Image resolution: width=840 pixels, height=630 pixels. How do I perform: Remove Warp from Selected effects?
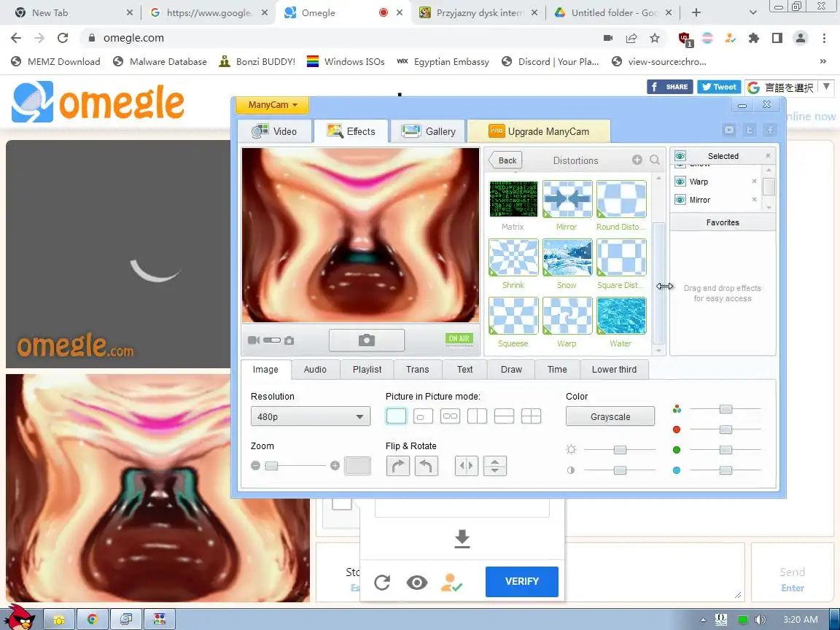[754, 181]
